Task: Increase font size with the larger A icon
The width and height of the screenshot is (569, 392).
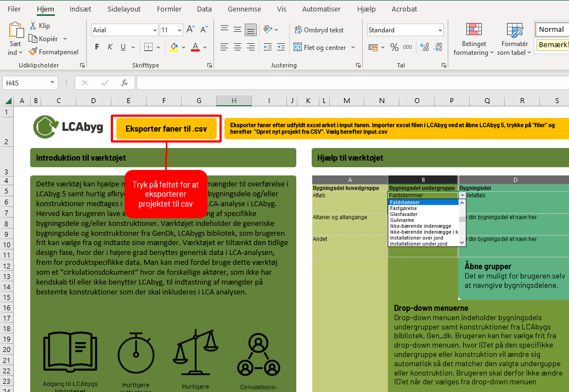Action: (x=190, y=30)
